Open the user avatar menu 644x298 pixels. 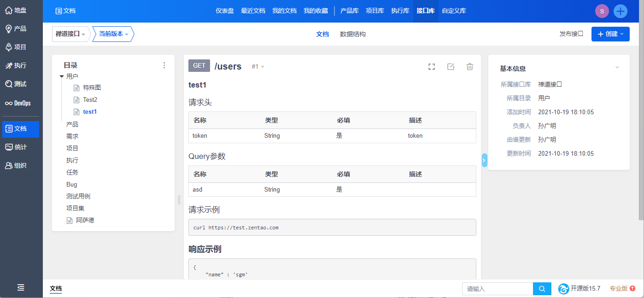pyautogui.click(x=602, y=11)
